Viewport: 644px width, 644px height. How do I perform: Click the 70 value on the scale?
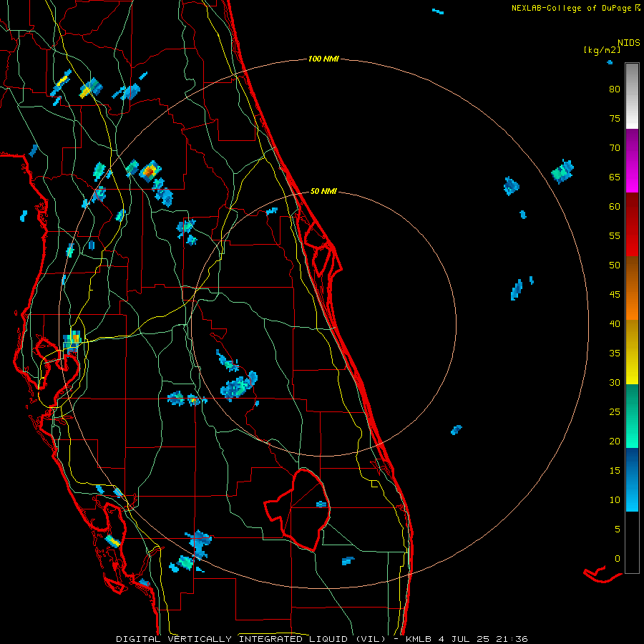pyautogui.click(x=615, y=148)
